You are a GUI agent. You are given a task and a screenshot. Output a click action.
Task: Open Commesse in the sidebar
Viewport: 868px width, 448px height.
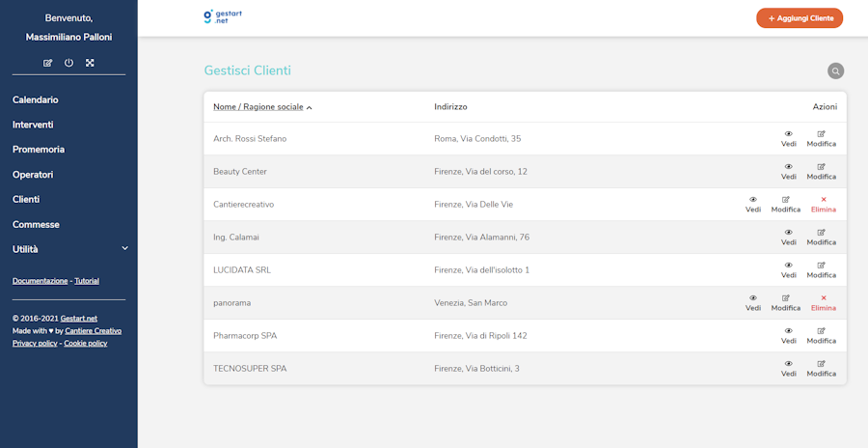(x=36, y=225)
